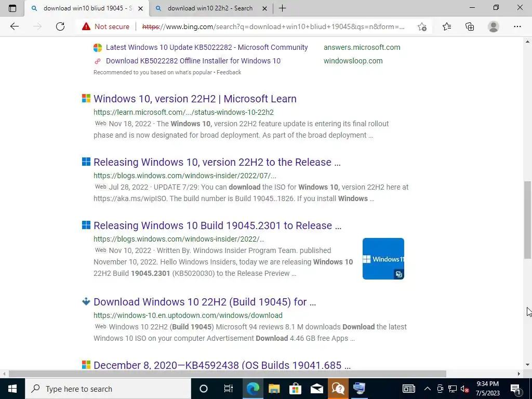Open Releasing Windows 10, version 22H2 result
This screenshot has width=532, height=399.
coord(217,162)
